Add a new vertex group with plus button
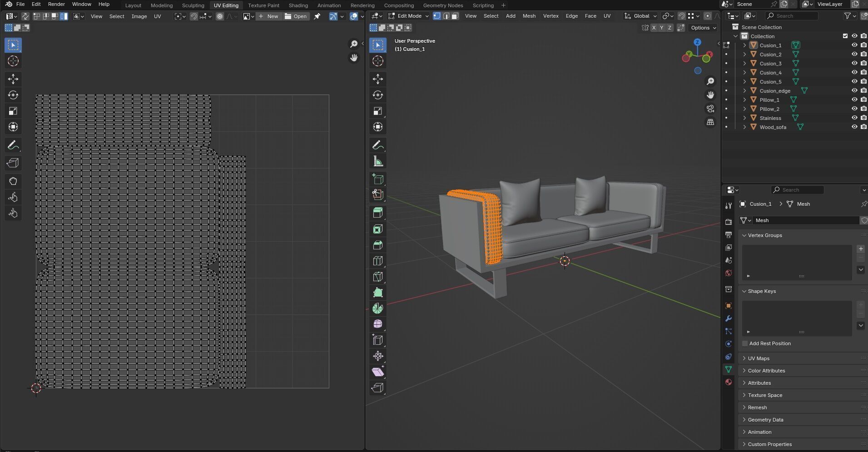This screenshot has width=868, height=452. 860,249
